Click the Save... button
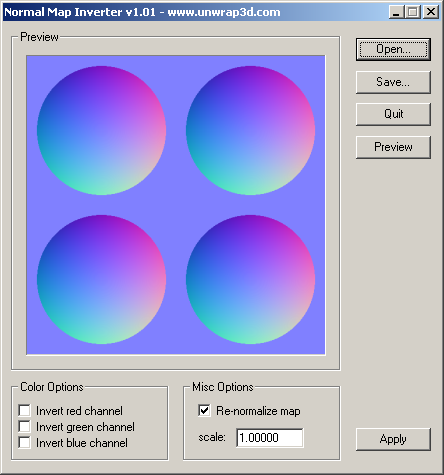Screen dimensions: 444x475 pyautogui.click(x=393, y=82)
